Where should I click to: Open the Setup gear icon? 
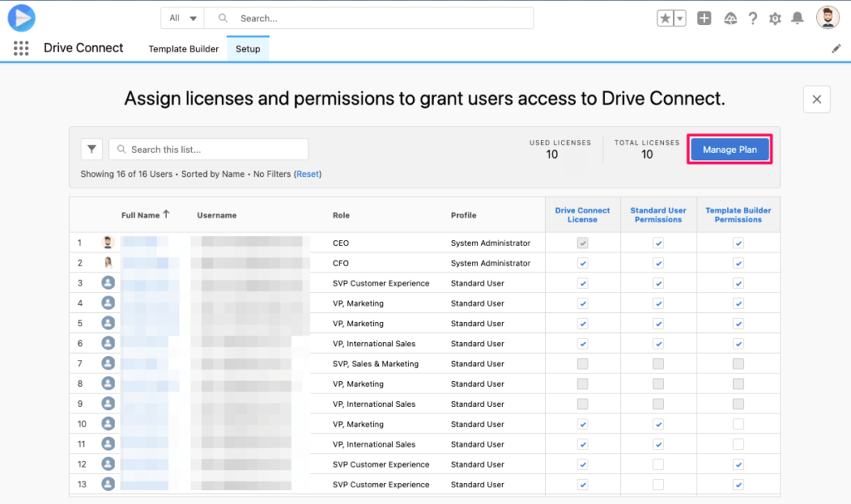pos(775,18)
